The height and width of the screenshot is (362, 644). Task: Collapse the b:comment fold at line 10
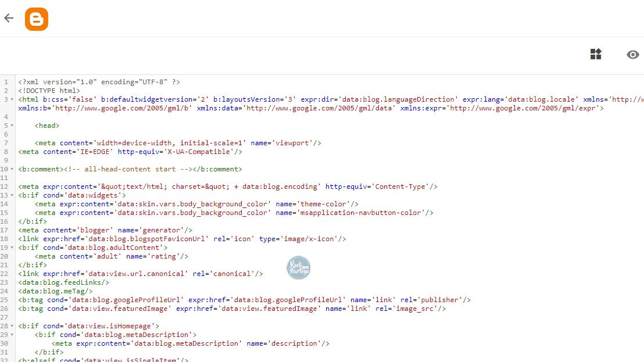pyautogui.click(x=12, y=169)
